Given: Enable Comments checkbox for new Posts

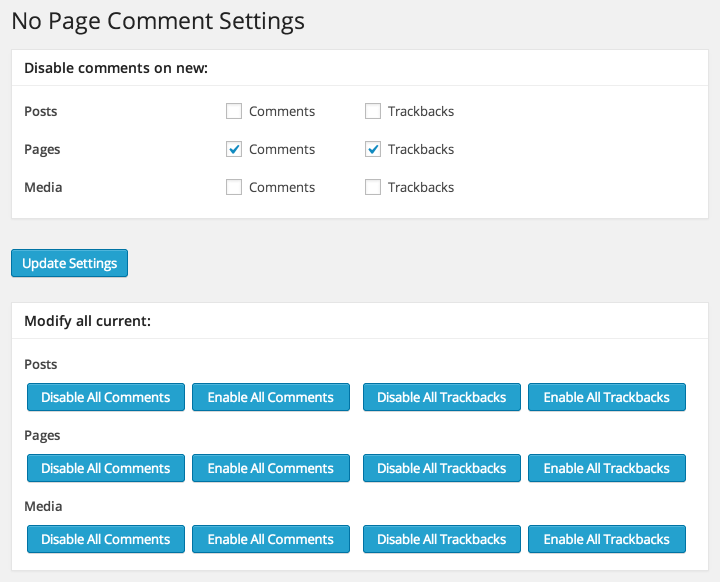Looking at the screenshot, I should (234, 111).
